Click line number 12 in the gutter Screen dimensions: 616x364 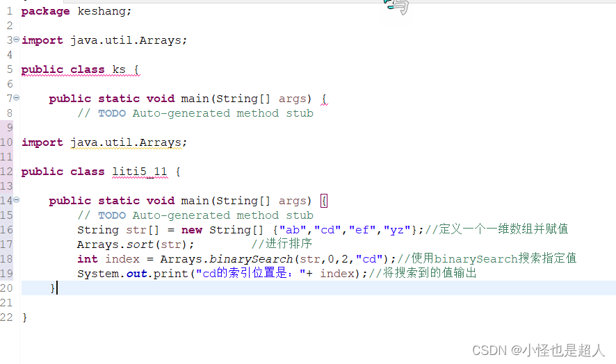pyautogui.click(x=7, y=172)
